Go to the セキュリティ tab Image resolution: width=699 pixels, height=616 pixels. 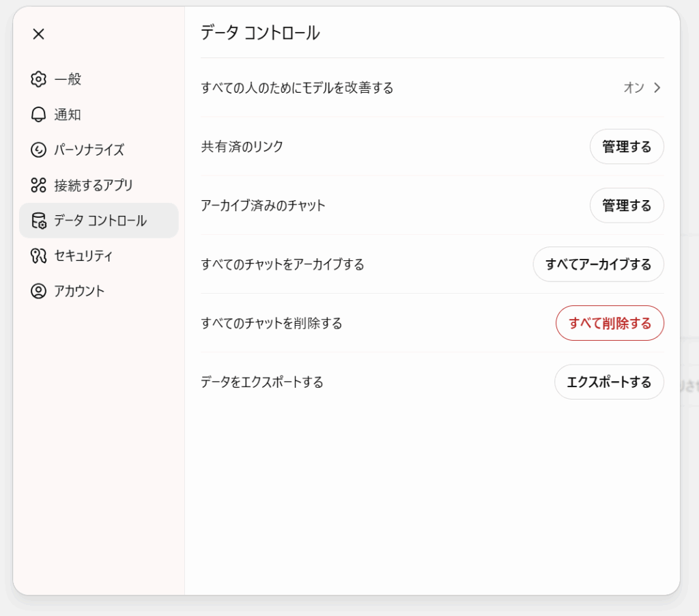tap(98, 255)
